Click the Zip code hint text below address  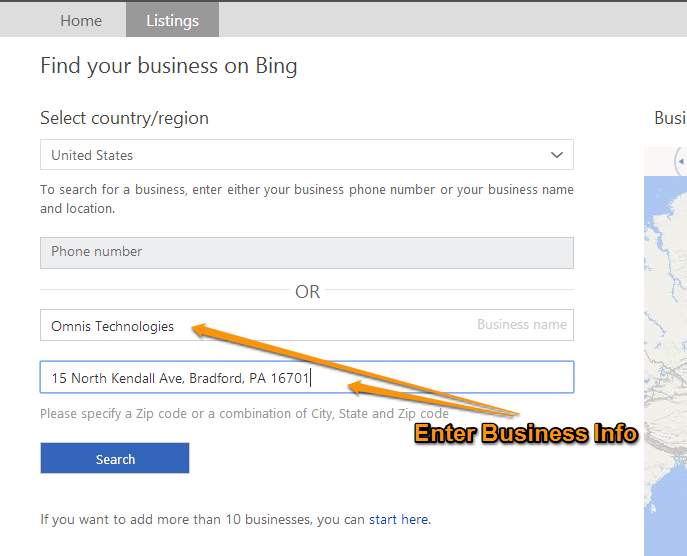244,414
